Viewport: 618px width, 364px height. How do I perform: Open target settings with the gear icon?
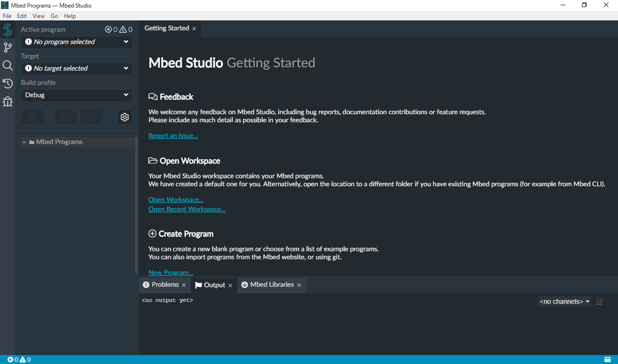click(x=124, y=117)
